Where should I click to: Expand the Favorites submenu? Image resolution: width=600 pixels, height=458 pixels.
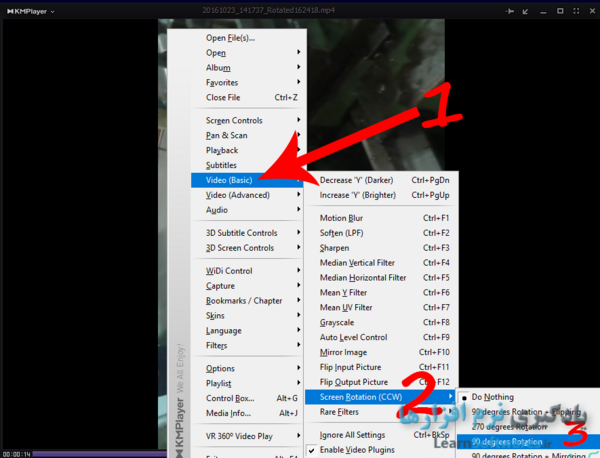click(248, 83)
